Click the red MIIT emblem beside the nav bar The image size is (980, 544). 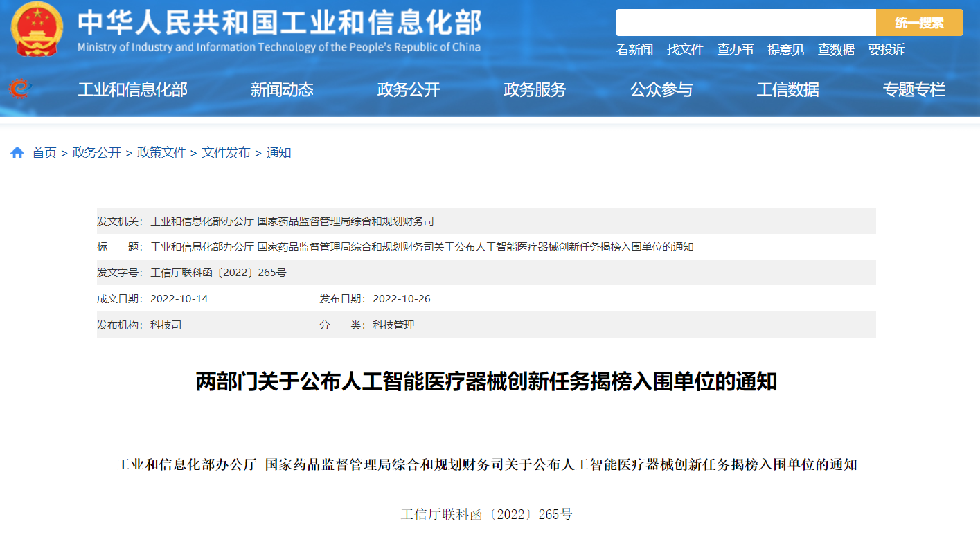(x=19, y=89)
